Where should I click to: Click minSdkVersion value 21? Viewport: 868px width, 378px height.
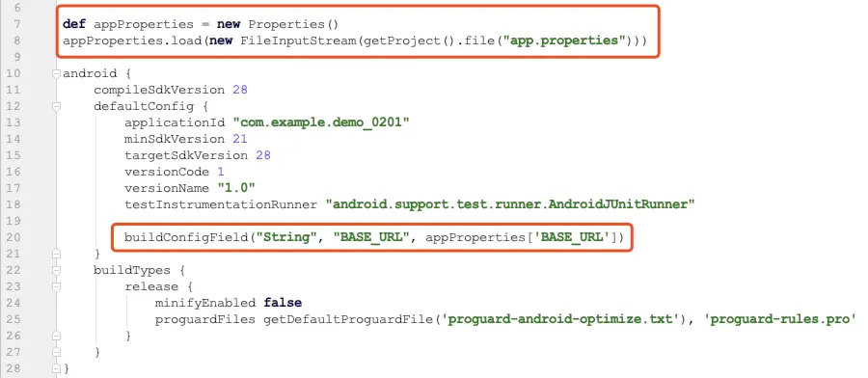[x=240, y=139]
